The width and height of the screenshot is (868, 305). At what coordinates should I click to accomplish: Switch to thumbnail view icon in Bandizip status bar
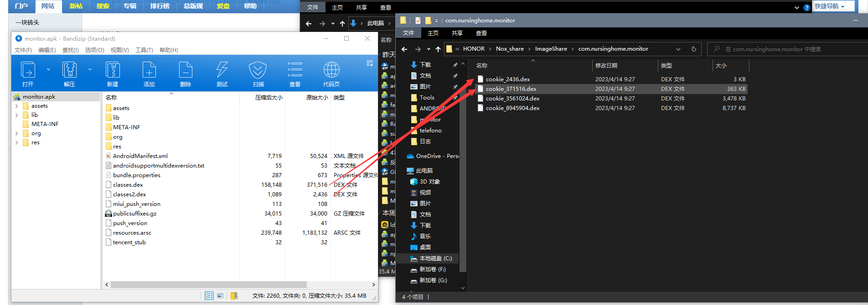click(x=220, y=296)
